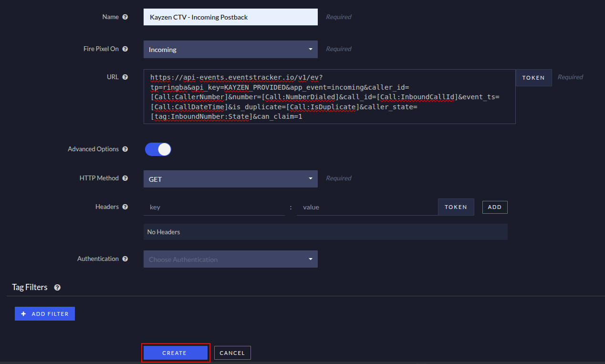This screenshot has width=605, height=364.
Task: Click the TOKEN button beside the URL field
Action: tap(533, 78)
